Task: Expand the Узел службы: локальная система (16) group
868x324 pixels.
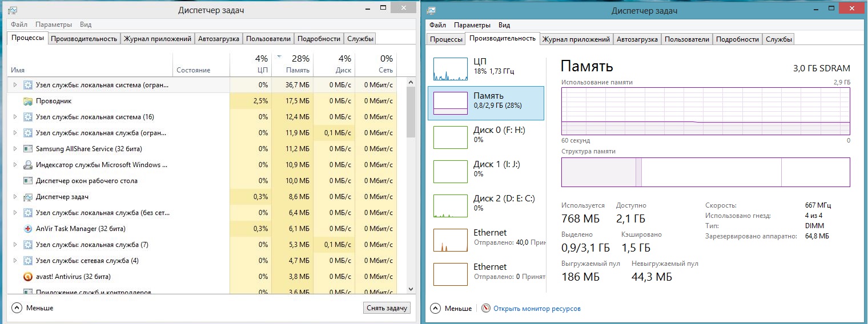Action: 15,117
